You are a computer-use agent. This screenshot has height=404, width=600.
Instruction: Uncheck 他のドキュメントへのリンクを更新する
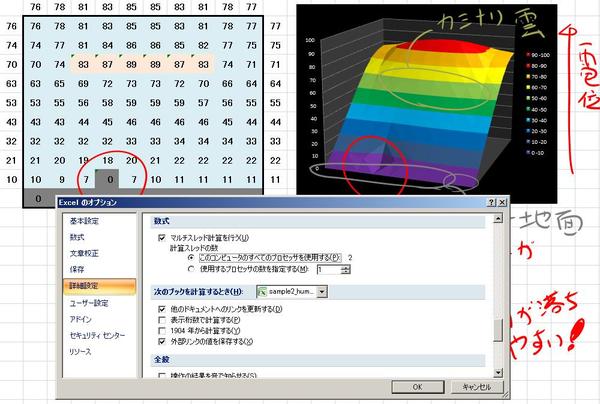coord(163,308)
